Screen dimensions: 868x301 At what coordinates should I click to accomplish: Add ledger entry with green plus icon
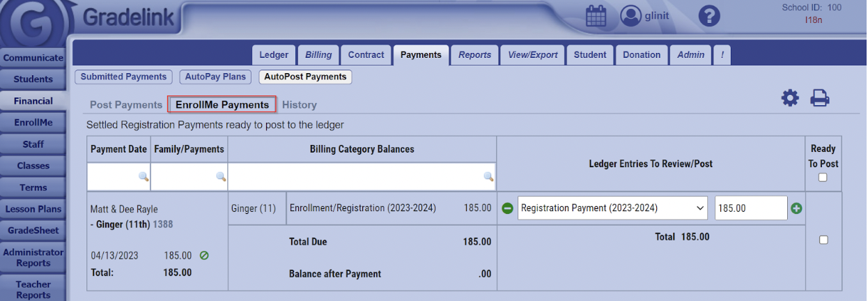pyautogui.click(x=796, y=208)
